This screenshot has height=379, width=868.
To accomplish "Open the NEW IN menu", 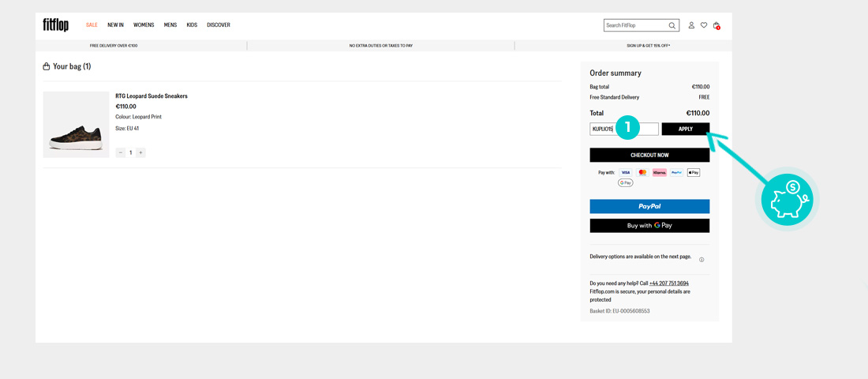I will point(116,25).
